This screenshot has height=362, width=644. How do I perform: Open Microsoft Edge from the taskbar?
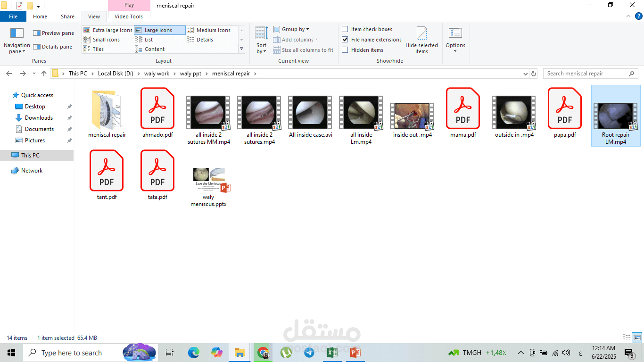[x=194, y=353]
